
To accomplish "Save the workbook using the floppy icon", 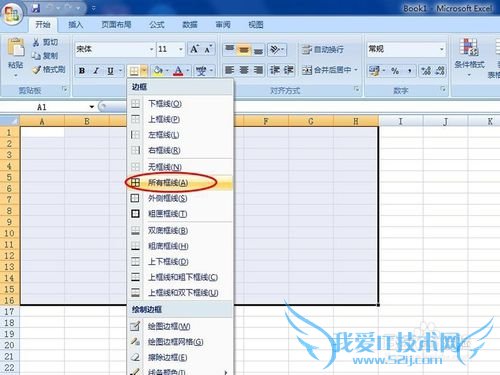I will (36, 8).
